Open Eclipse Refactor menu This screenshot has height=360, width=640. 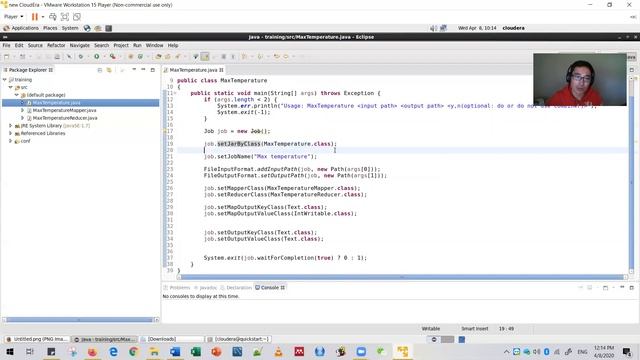click(56, 45)
